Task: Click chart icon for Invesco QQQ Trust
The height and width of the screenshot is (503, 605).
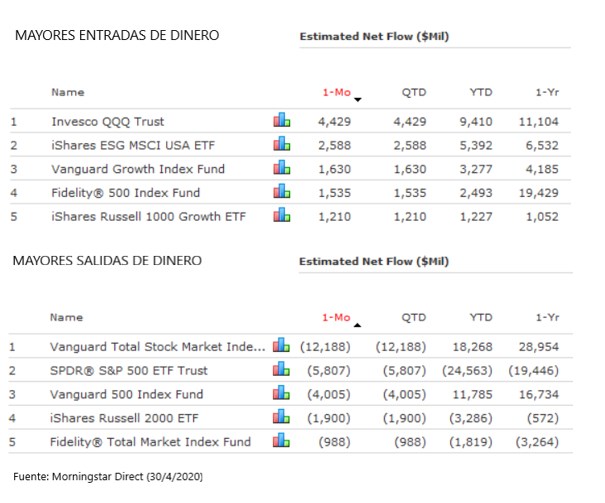Action: tap(282, 121)
